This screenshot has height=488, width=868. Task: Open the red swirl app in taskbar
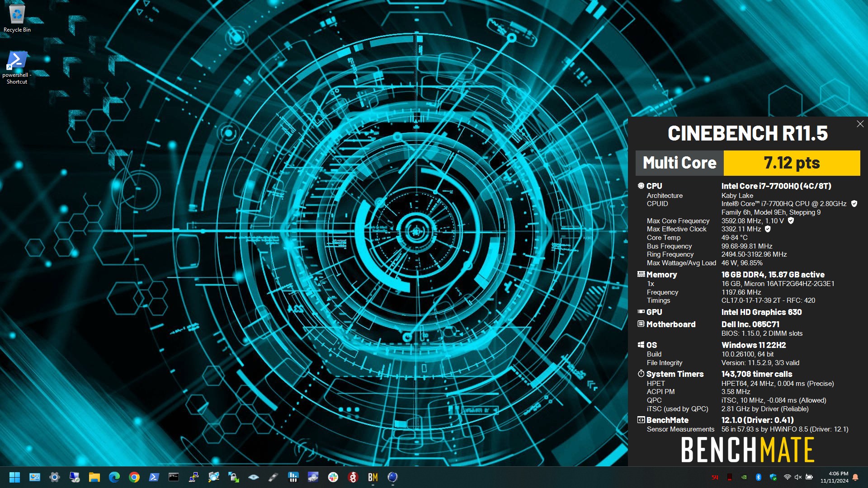353,477
